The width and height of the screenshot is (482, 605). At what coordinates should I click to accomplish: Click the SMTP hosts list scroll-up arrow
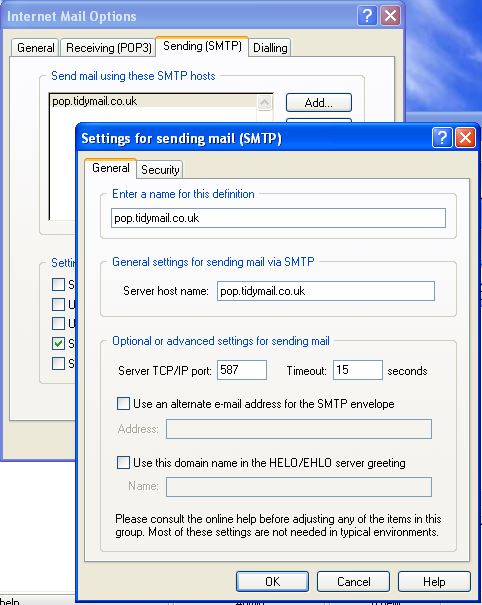point(265,103)
